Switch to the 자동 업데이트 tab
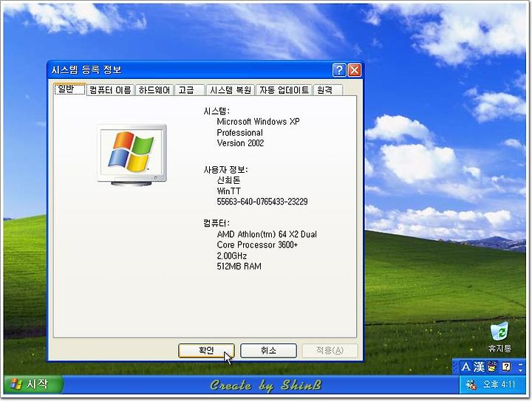Viewport: 532px width, 401px height. tap(284, 90)
